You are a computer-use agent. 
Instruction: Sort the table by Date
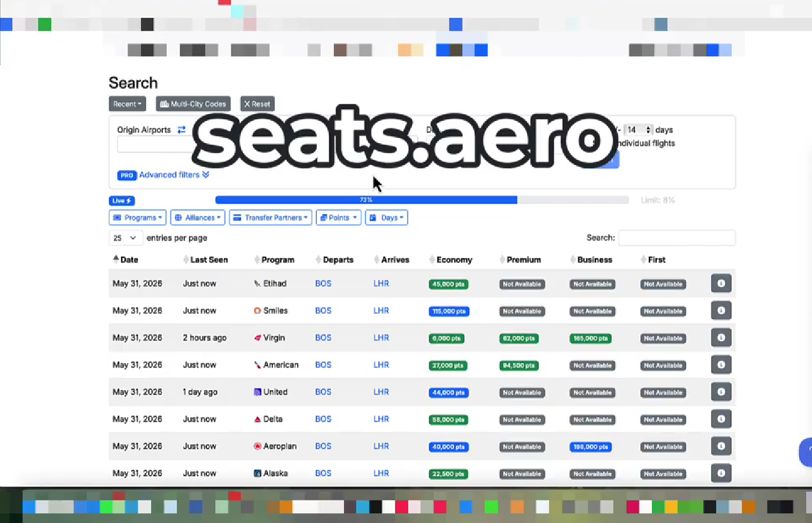pos(126,260)
